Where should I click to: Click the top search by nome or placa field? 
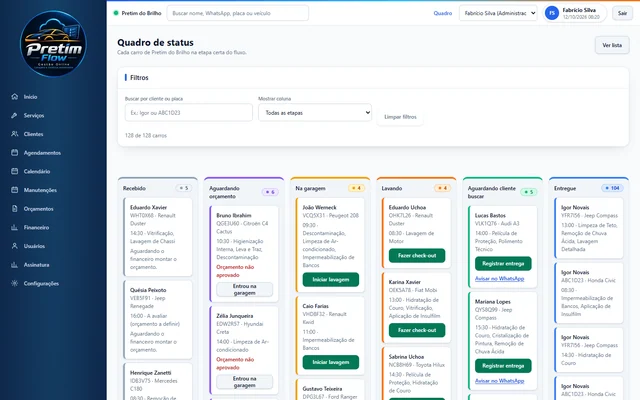click(238, 13)
